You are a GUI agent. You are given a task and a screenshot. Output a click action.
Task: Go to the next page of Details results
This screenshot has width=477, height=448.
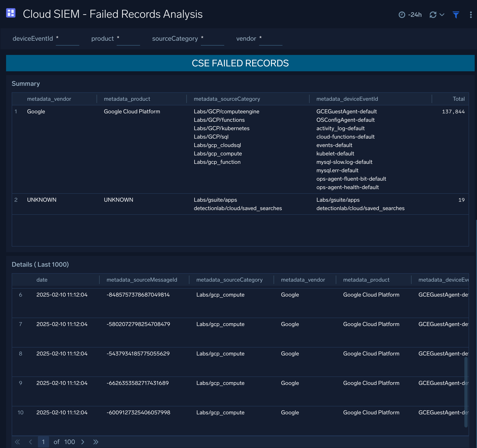tap(83, 441)
